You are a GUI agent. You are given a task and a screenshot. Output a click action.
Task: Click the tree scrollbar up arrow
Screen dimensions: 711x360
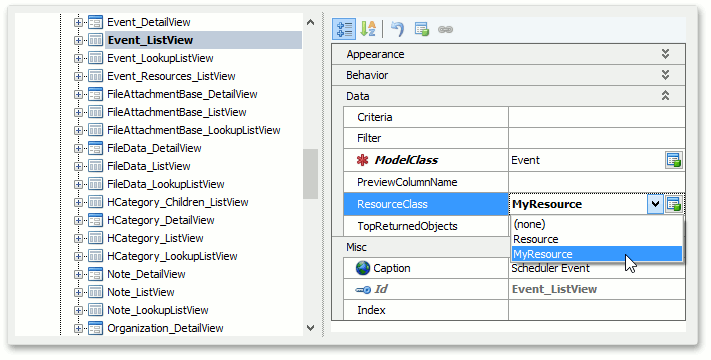pos(311,22)
